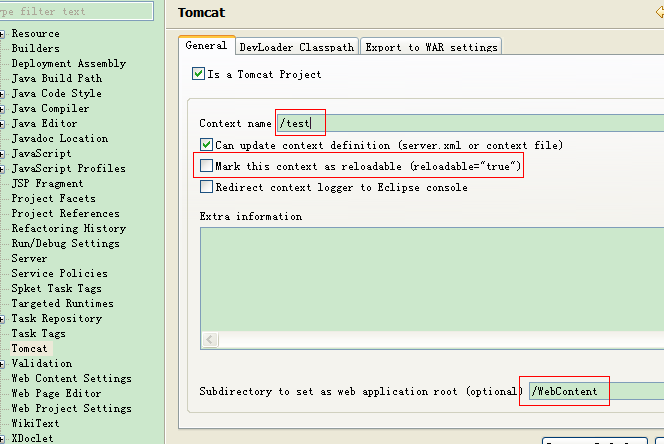Enable Redirect context logger to Eclipse console

(x=207, y=186)
